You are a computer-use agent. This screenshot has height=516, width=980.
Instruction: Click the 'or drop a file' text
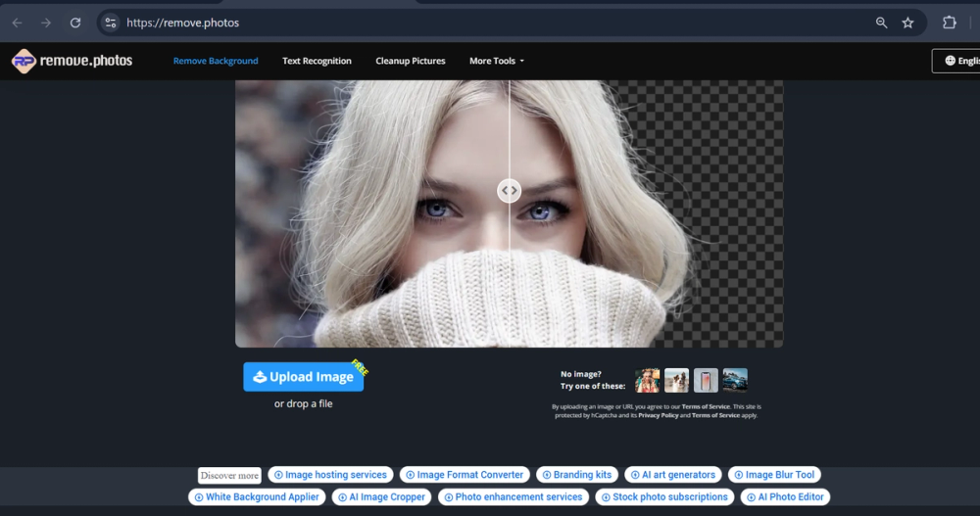coord(303,403)
